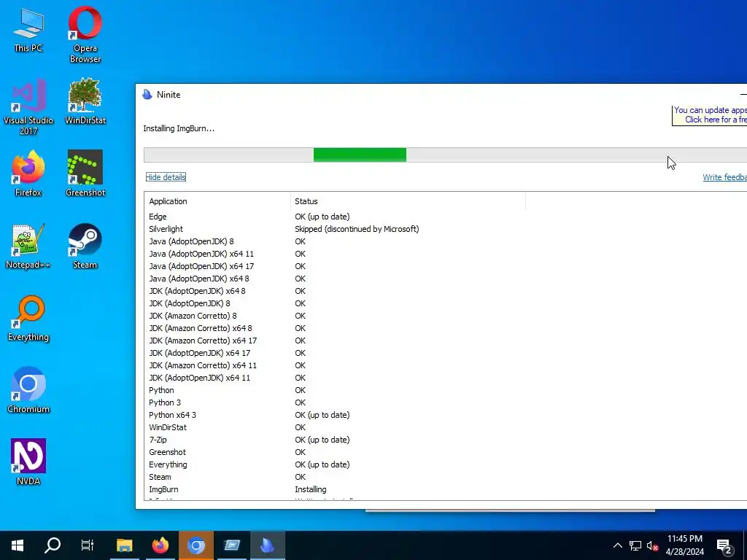Click the 'You can update apps' banner
This screenshot has height=560, width=747.
pyautogui.click(x=710, y=115)
